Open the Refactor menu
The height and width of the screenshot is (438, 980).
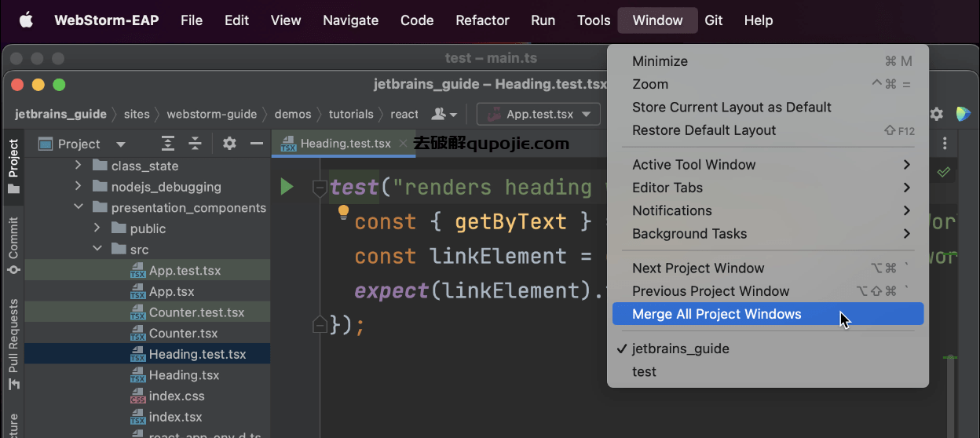coord(482,20)
